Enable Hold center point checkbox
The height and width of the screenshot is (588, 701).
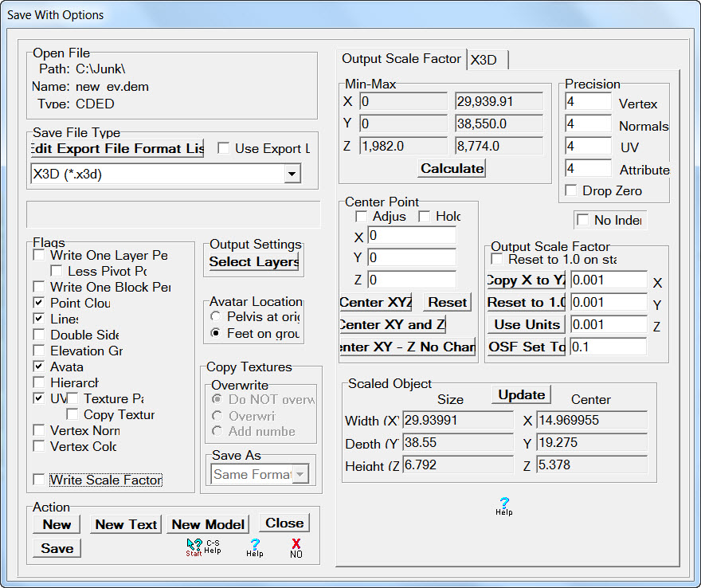[425, 217]
